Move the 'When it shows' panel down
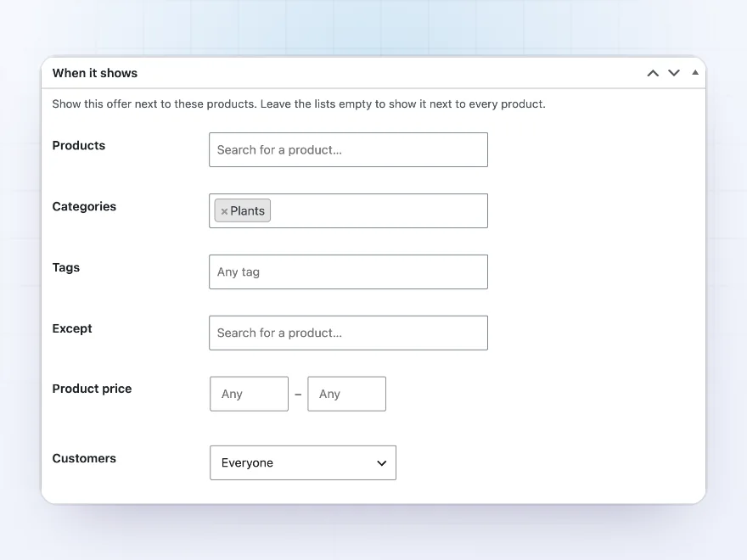Image resolution: width=747 pixels, height=560 pixels. 674,73
